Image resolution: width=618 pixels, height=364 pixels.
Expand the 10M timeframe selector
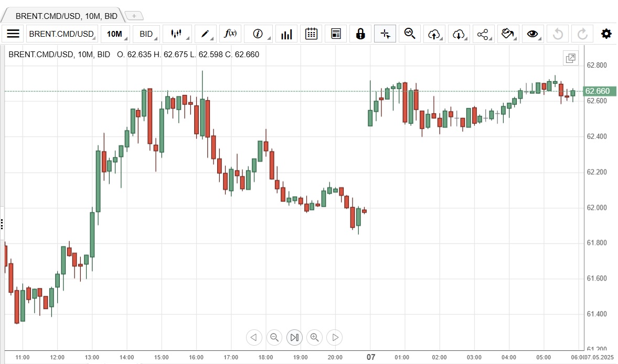click(x=115, y=34)
